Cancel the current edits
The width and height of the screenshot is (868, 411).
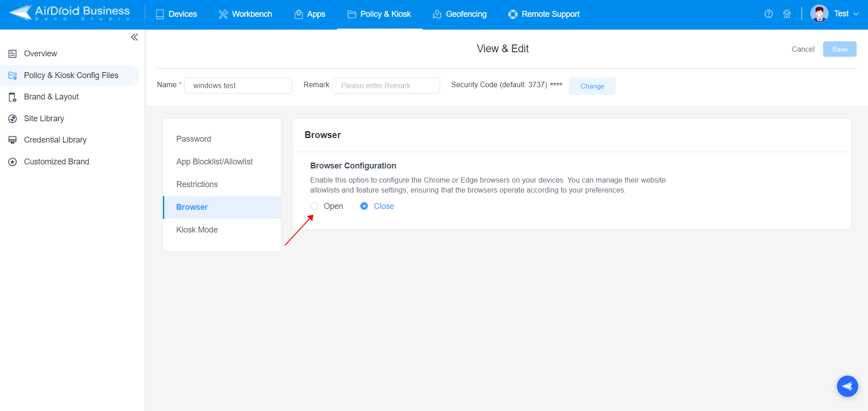803,49
